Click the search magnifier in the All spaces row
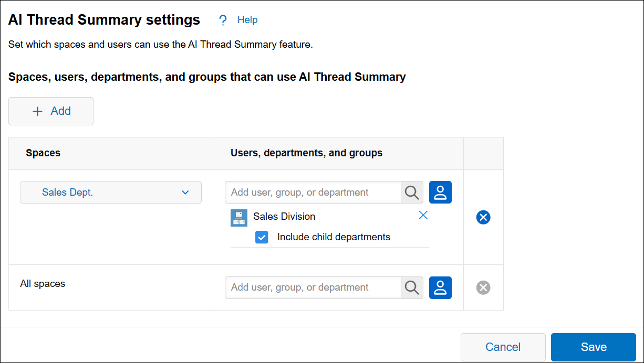The height and width of the screenshot is (363, 644). point(411,287)
